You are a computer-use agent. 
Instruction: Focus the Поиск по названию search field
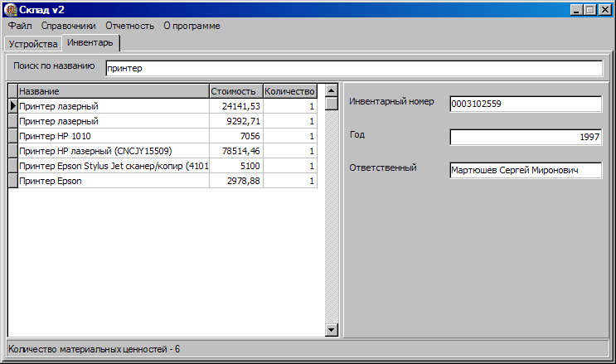coord(354,68)
